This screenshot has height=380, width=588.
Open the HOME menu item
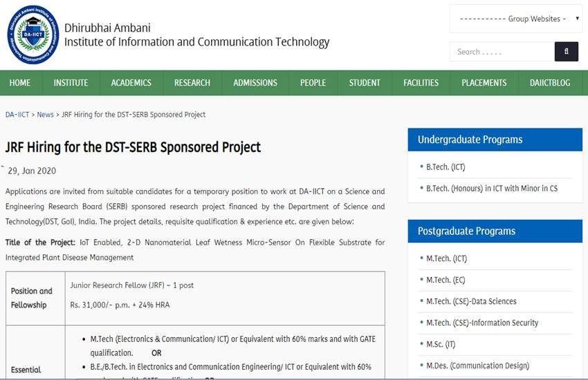20,83
